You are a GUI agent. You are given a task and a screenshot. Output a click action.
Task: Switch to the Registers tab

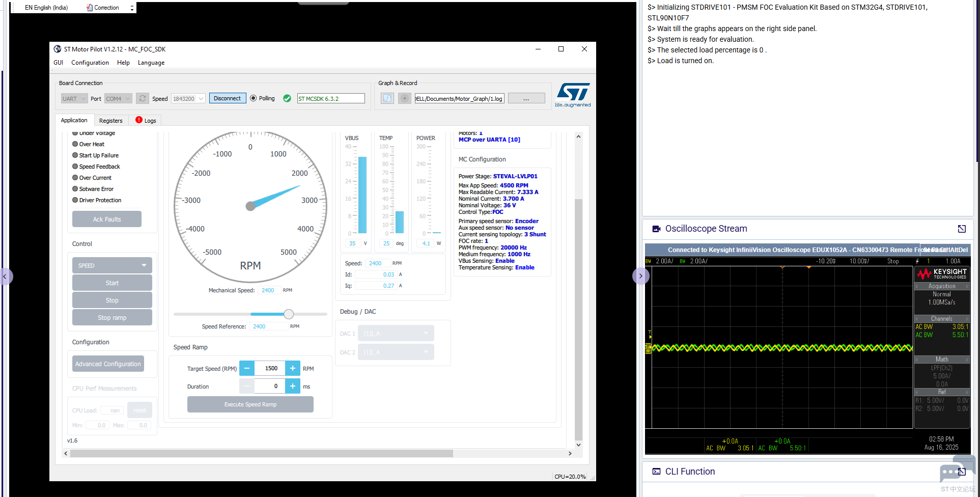110,121
